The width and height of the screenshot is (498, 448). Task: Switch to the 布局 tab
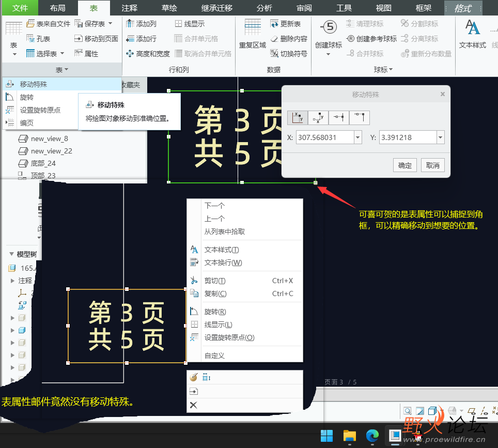(x=58, y=8)
